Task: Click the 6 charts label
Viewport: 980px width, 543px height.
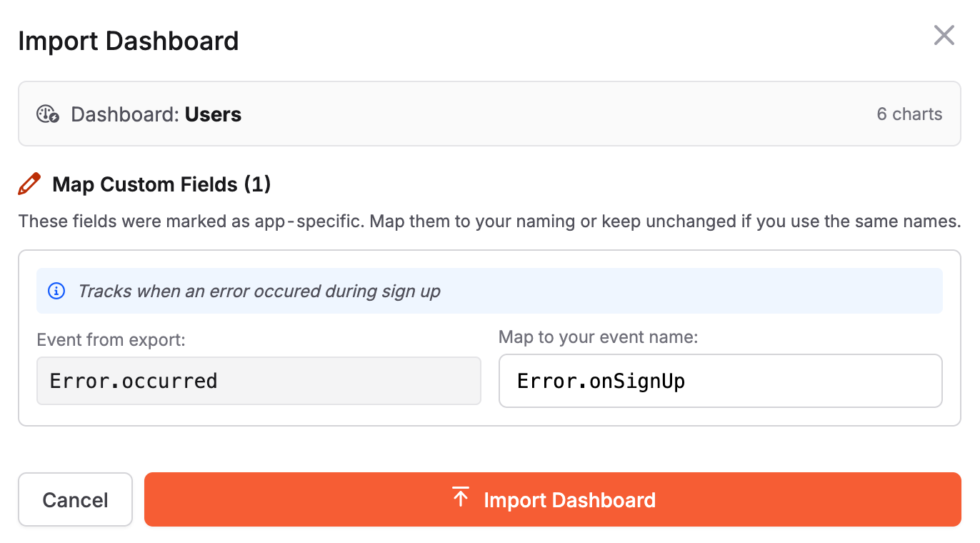Action: point(909,114)
